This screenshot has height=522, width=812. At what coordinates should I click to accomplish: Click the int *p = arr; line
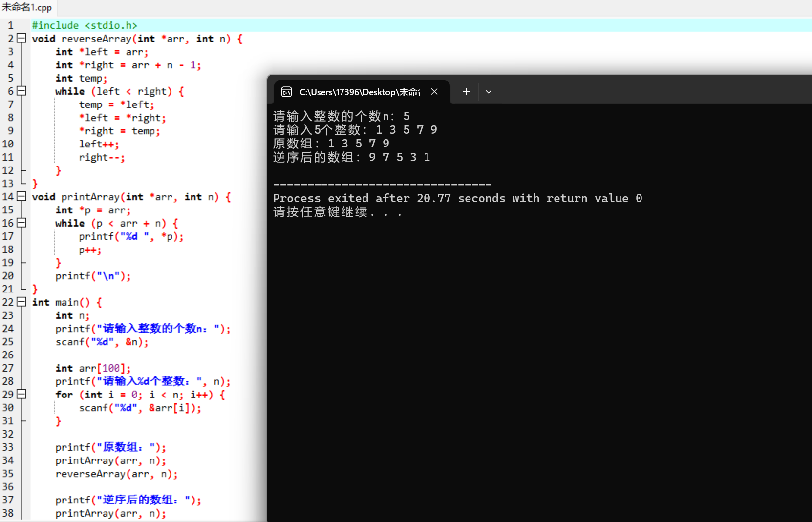(93, 210)
